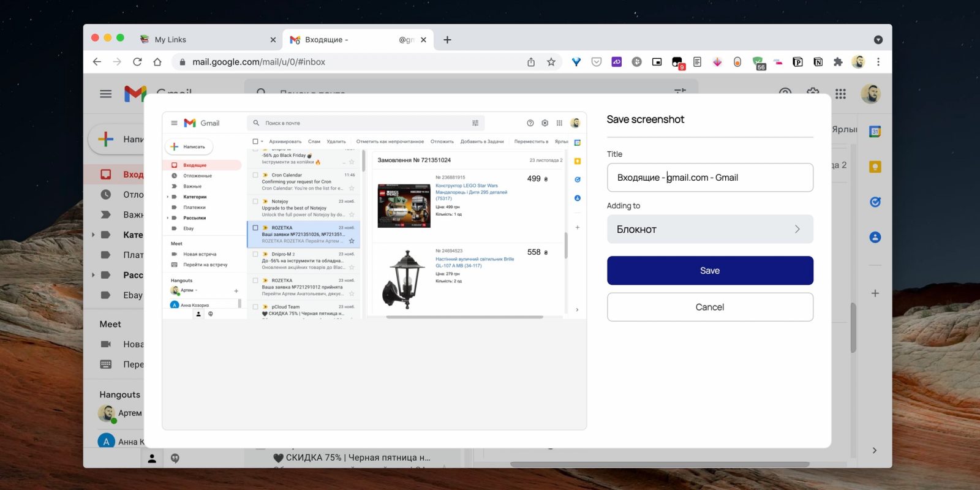Open Google Contacts side panel
The image size is (980, 490).
(875, 237)
